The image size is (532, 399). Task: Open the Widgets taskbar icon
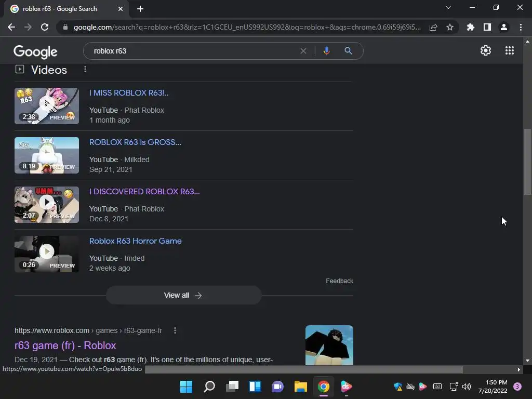click(x=255, y=387)
